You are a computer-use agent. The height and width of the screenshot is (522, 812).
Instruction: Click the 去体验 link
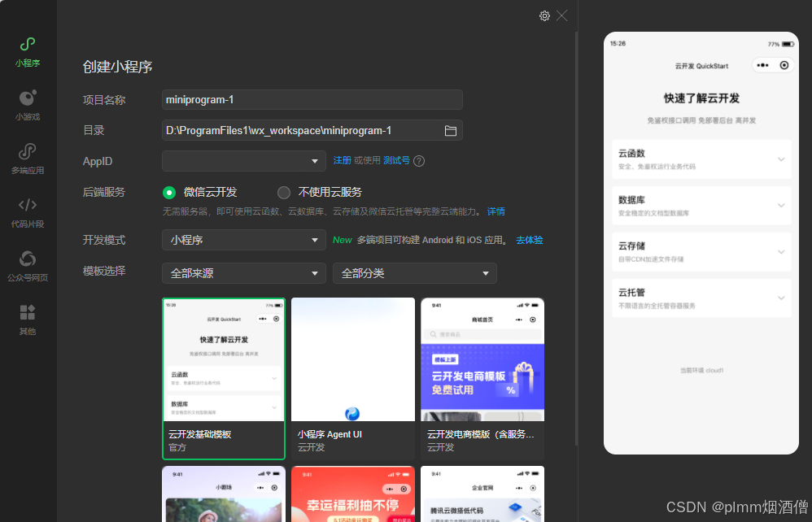529,240
